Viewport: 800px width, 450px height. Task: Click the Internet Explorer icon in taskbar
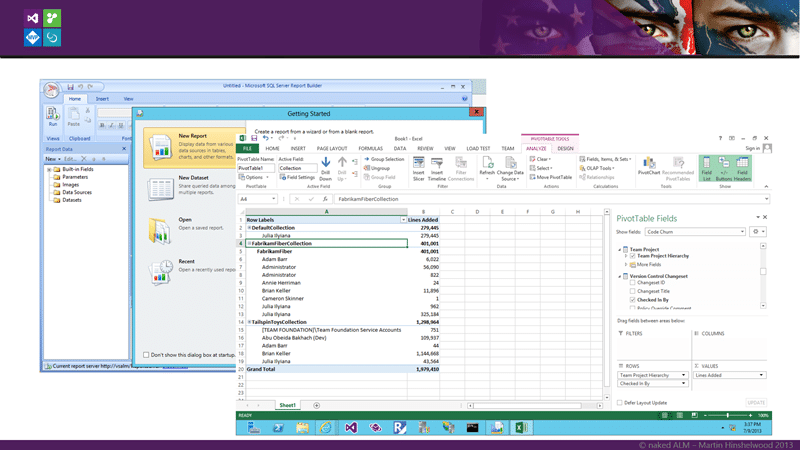(x=326, y=428)
